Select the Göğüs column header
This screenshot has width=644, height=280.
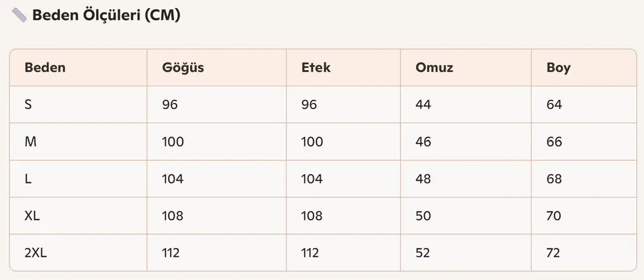(x=183, y=67)
